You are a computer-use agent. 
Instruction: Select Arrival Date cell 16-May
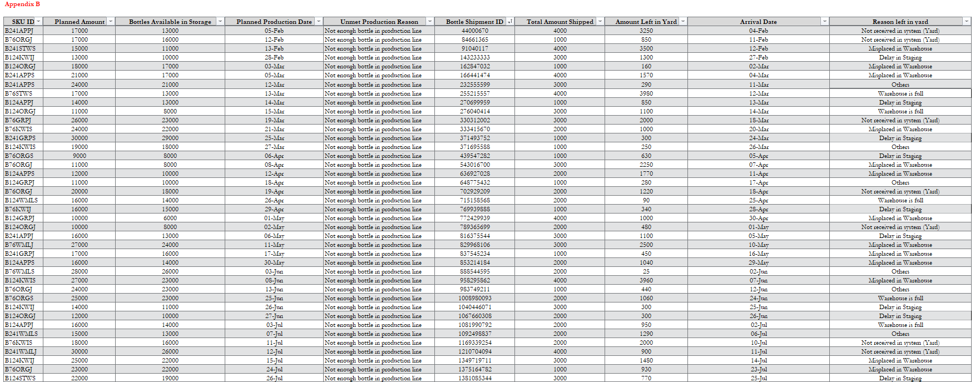tap(759, 254)
